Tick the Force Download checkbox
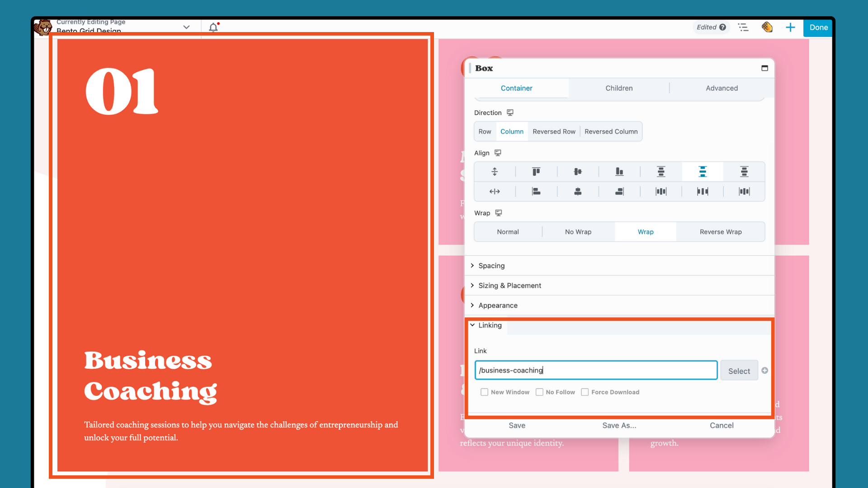 (585, 392)
